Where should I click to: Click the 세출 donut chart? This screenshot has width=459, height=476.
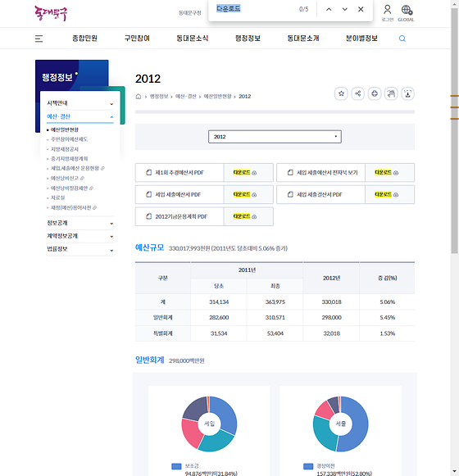point(340,424)
